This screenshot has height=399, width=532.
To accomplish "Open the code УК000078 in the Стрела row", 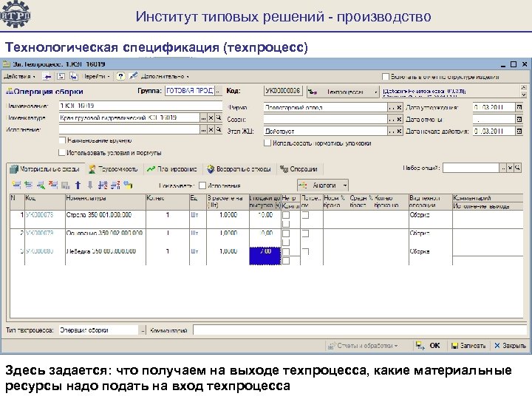I will [x=39, y=215].
